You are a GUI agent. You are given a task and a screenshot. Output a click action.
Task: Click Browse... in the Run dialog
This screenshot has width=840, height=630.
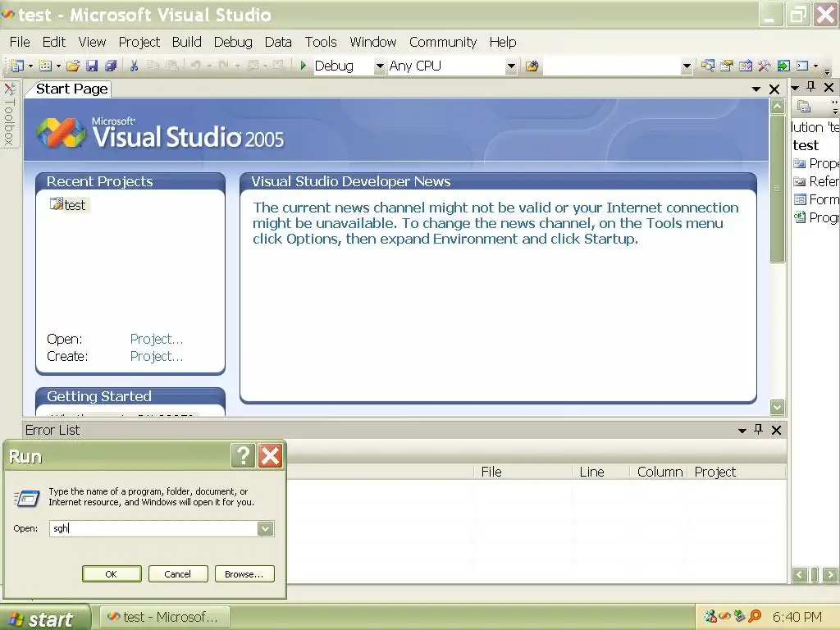(244, 573)
